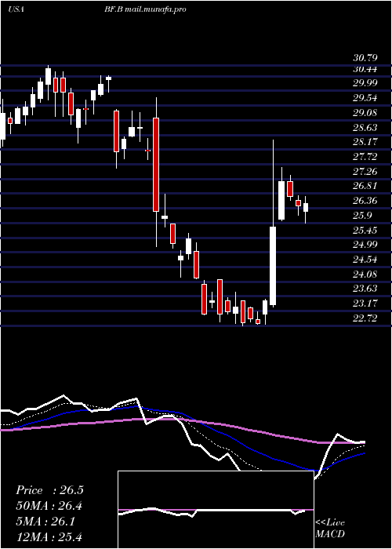Select the 30.79 price axis label

[365, 58]
